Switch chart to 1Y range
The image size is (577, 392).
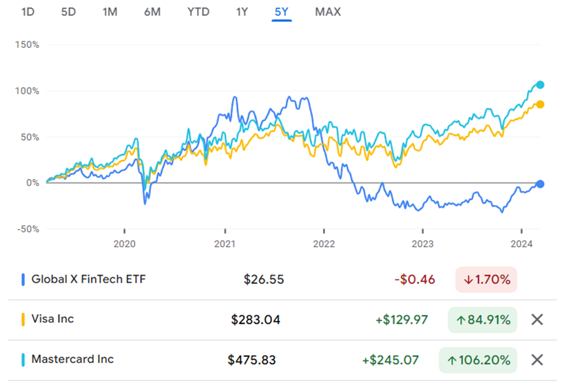242,12
